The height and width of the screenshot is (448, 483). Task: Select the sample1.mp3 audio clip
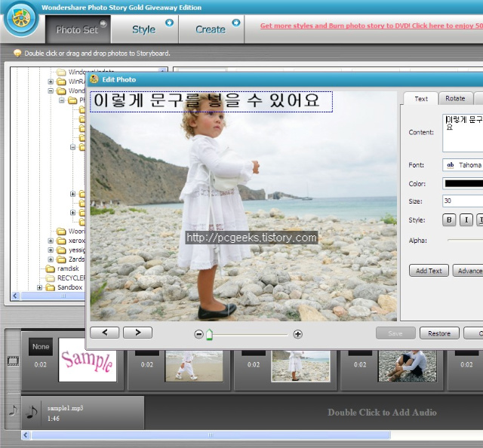(x=82, y=413)
